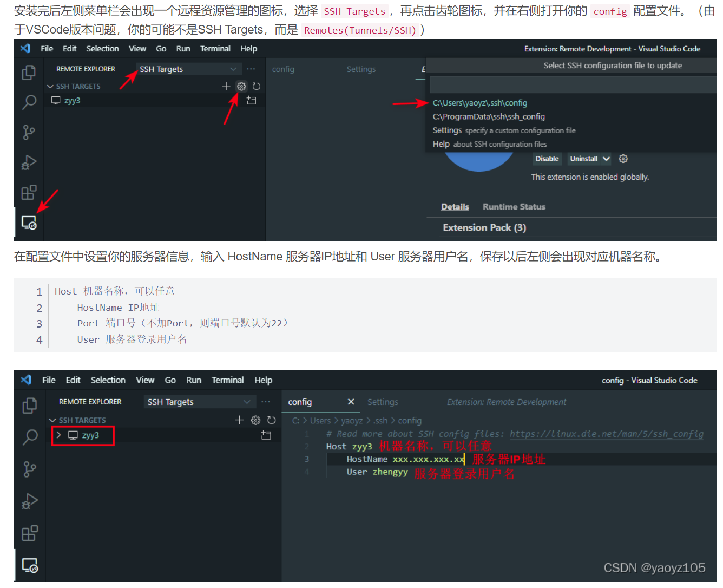Open View menu in lower VS Code window
723x588 pixels.
tap(145, 380)
